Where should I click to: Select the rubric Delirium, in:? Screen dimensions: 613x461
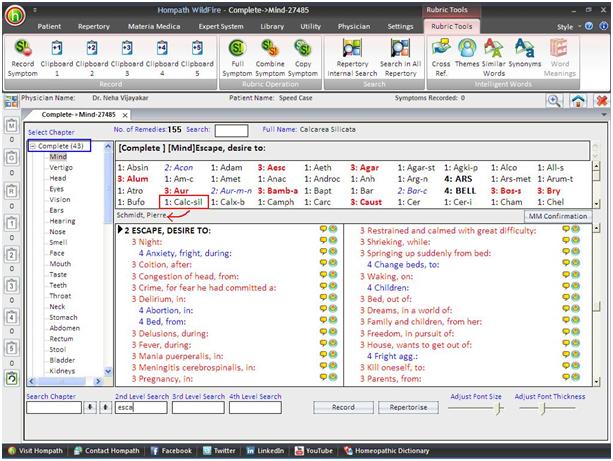(x=159, y=299)
